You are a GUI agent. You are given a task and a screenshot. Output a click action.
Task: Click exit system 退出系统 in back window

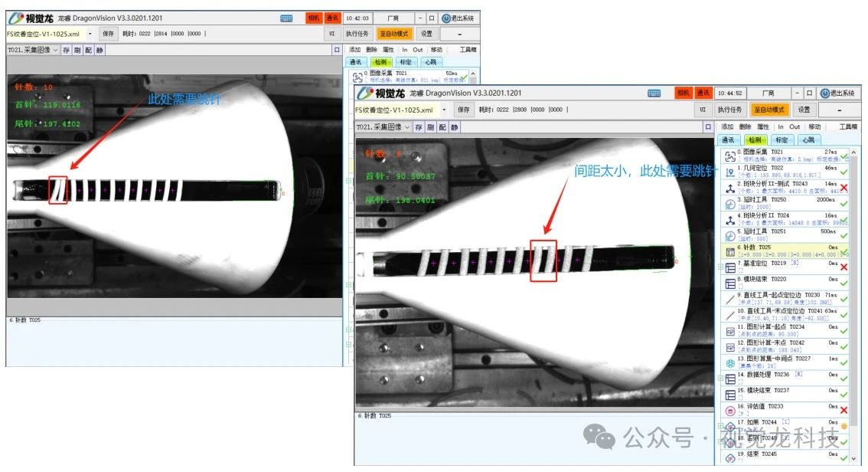coord(458,18)
